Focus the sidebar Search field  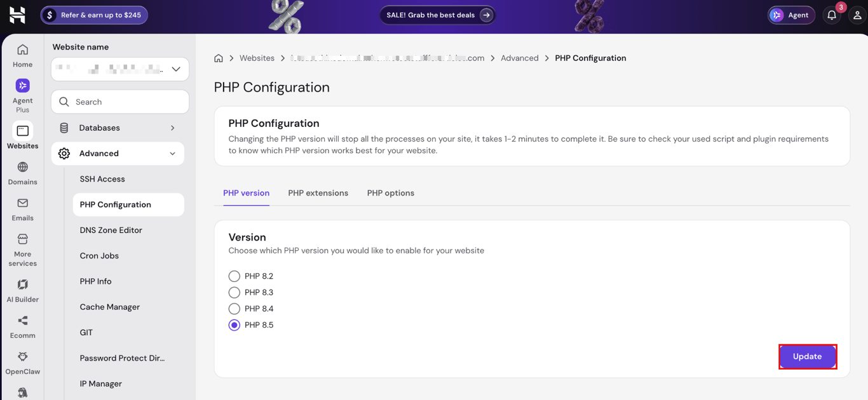pyautogui.click(x=120, y=102)
